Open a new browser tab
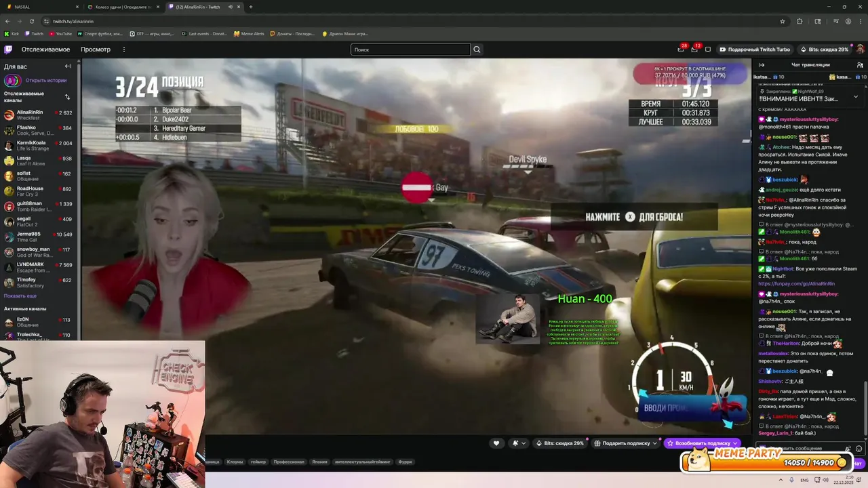Screen dimensions: 868x488 point(251,7)
